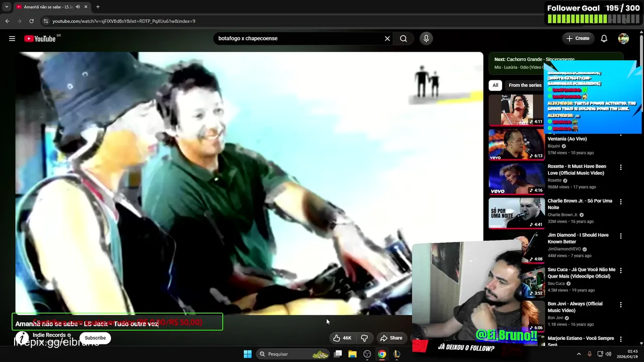Open options menu for Seu Cuca video

[620, 270]
